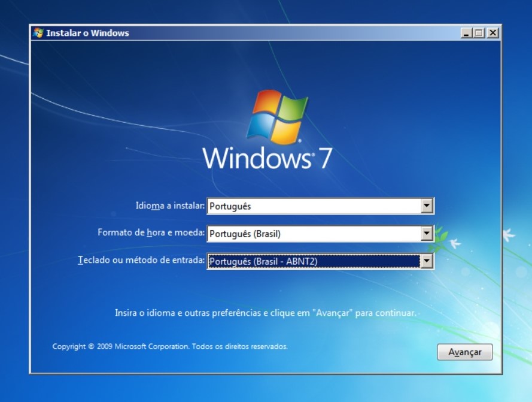Click the 'Instalar o Windows' title text
The height and width of the screenshot is (402, 532).
87,33
